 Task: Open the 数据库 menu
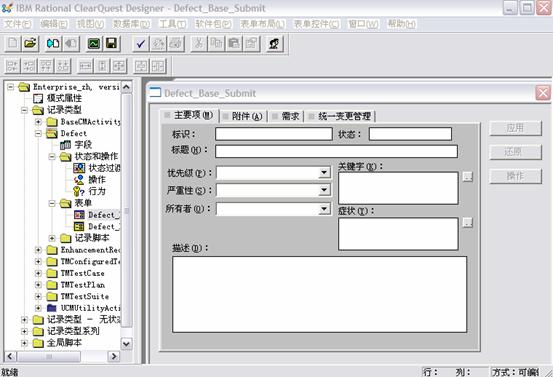(x=131, y=24)
